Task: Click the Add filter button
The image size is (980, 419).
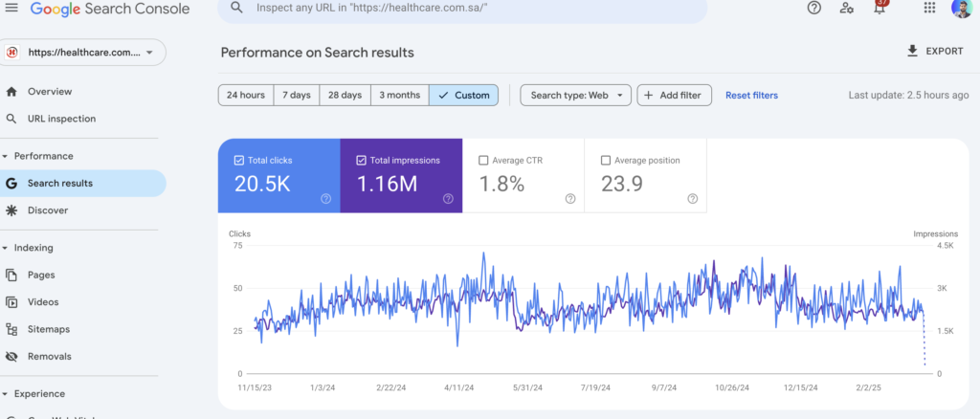Action: (x=674, y=96)
